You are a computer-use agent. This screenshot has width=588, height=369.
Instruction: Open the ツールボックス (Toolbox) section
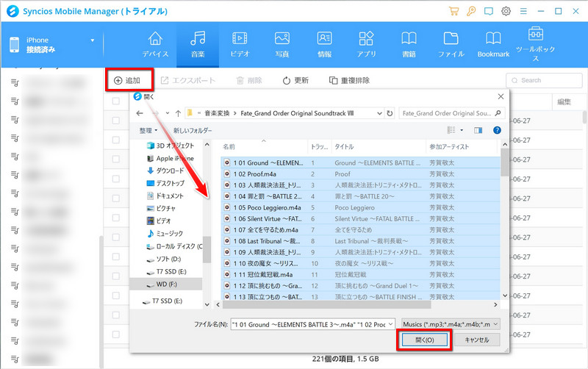(x=536, y=44)
